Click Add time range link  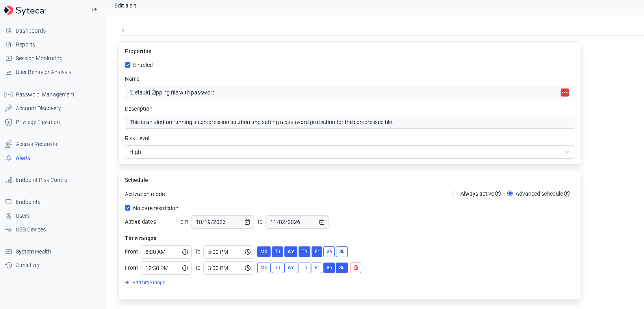145,283
